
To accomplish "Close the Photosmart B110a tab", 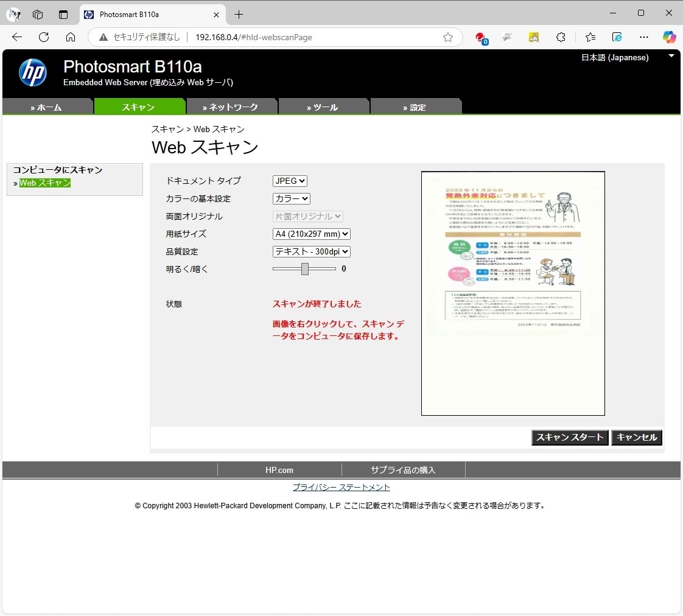I will pyautogui.click(x=216, y=15).
